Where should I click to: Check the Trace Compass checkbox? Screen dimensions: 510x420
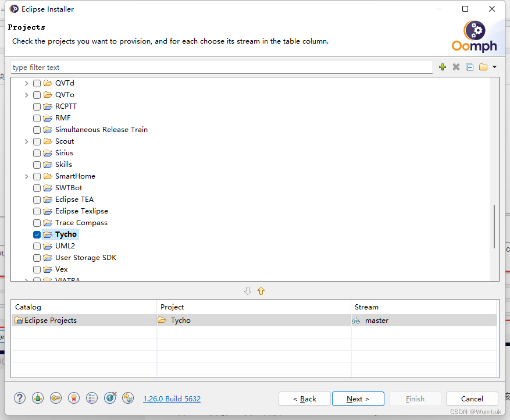point(37,223)
